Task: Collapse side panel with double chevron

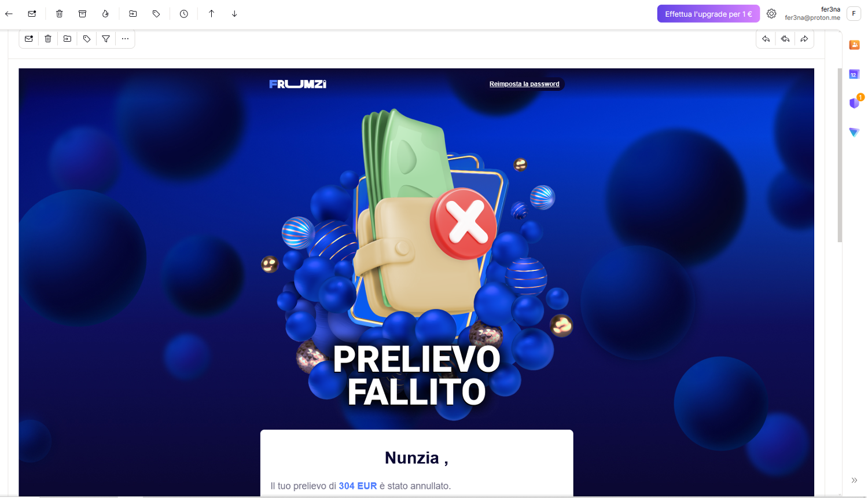Action: point(854,480)
